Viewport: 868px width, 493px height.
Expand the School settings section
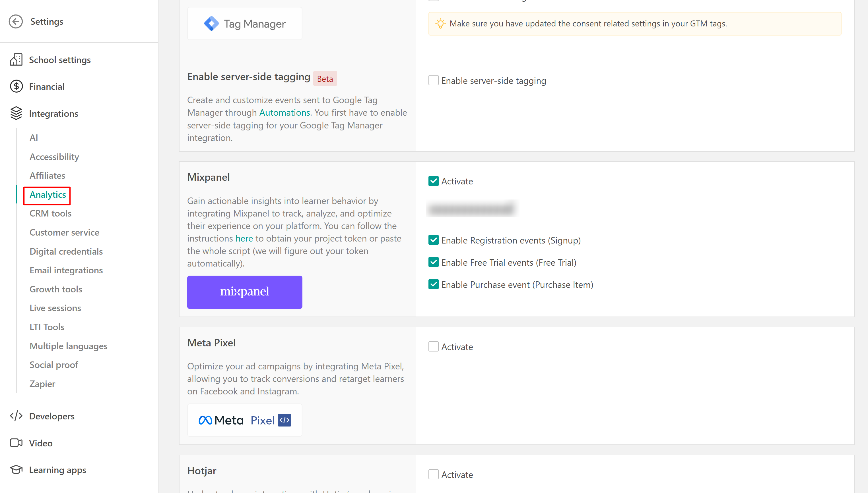pos(60,60)
